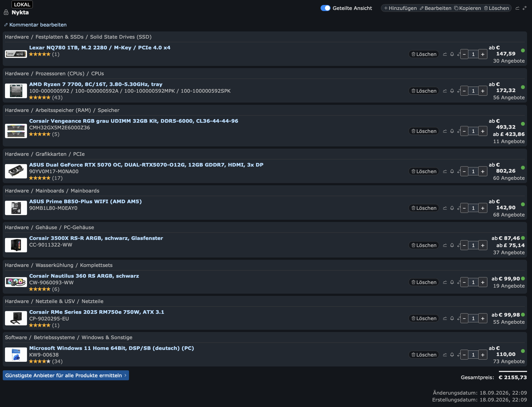Open the Kommentar bearbeiten link

tap(35, 25)
